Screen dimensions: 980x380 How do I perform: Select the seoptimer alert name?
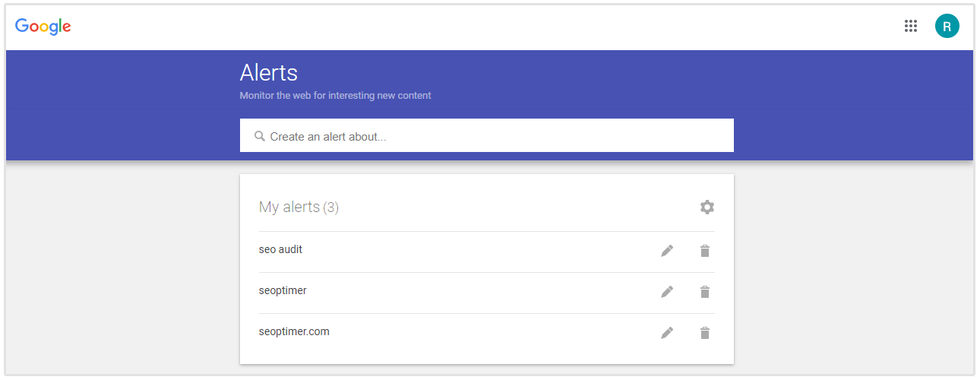coord(283,290)
